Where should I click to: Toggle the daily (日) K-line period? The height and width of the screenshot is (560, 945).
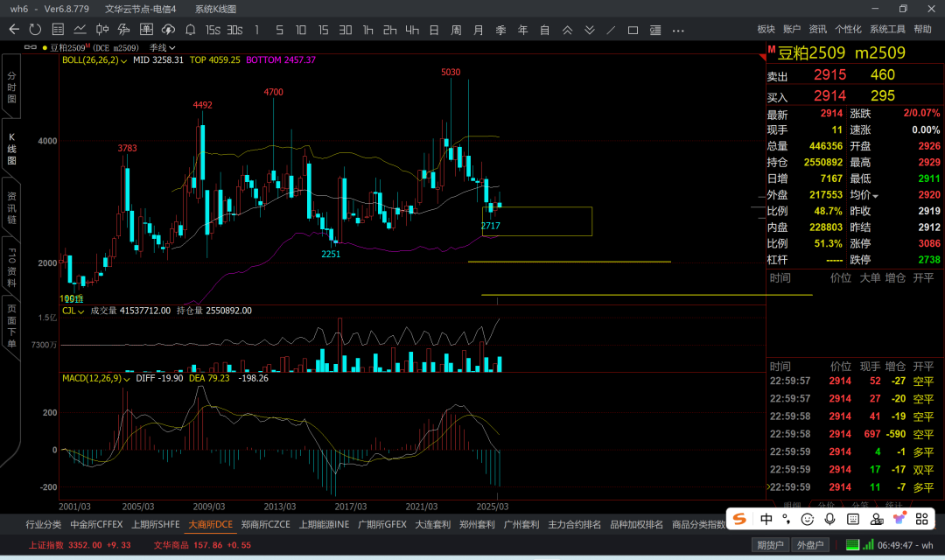[433, 30]
